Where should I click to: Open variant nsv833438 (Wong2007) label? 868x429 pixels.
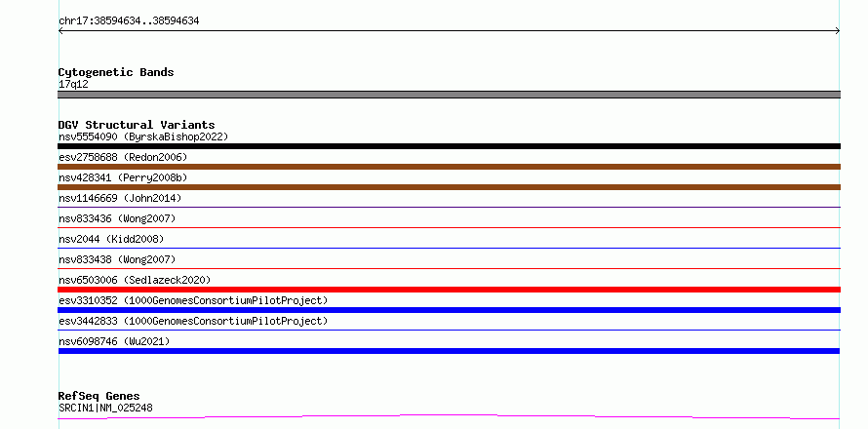117,259
